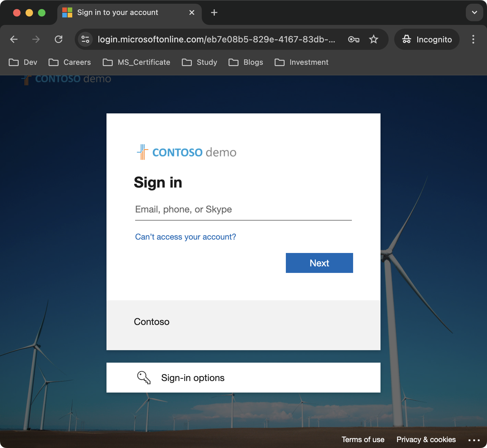Open Terms of use link
Image resolution: width=487 pixels, height=448 pixels.
pyautogui.click(x=363, y=439)
